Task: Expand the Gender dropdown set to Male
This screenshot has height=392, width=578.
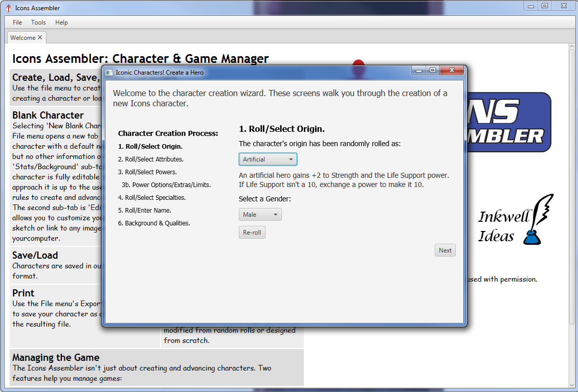Action: coord(260,215)
